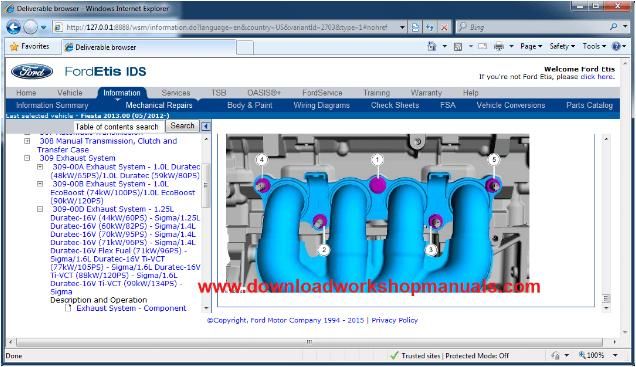Click Description and Operation heading

pyautogui.click(x=99, y=300)
